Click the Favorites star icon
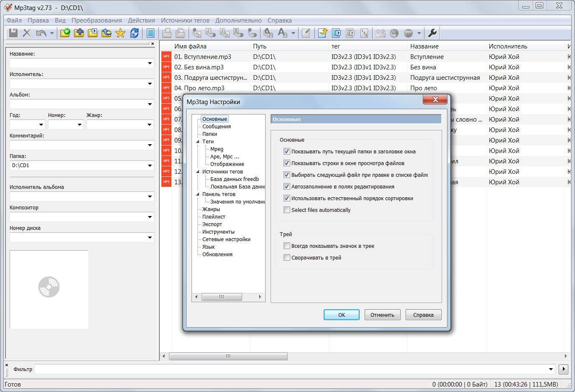 pyautogui.click(x=120, y=33)
